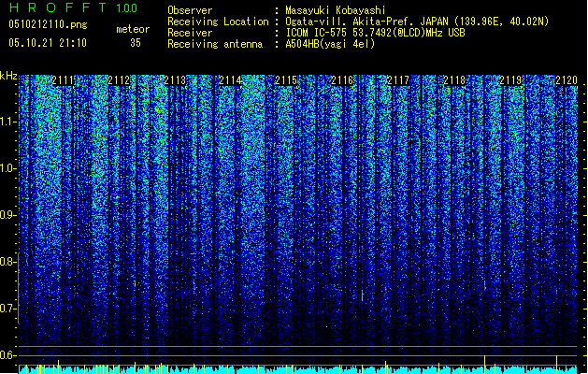
Task: Click the 2119 time marker
Action: (510, 80)
